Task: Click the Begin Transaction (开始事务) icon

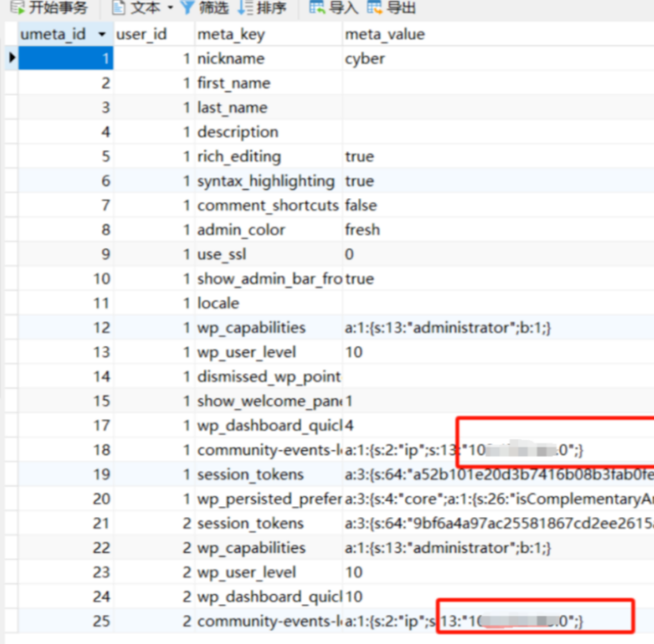Action: pyautogui.click(x=17, y=7)
